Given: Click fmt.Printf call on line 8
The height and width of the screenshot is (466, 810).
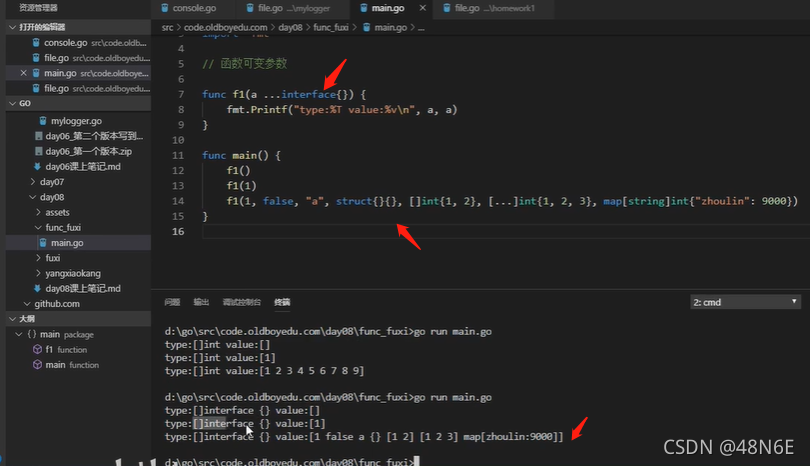Looking at the screenshot, I should pyautogui.click(x=257, y=110).
